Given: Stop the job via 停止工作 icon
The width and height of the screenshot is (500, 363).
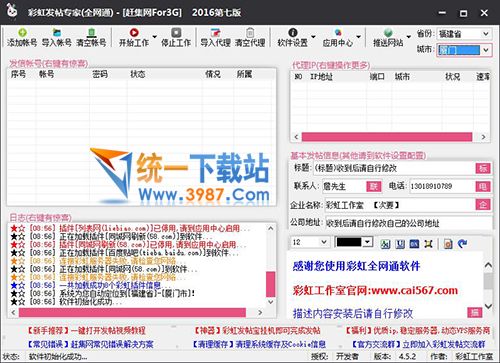Looking at the screenshot, I should (x=176, y=37).
